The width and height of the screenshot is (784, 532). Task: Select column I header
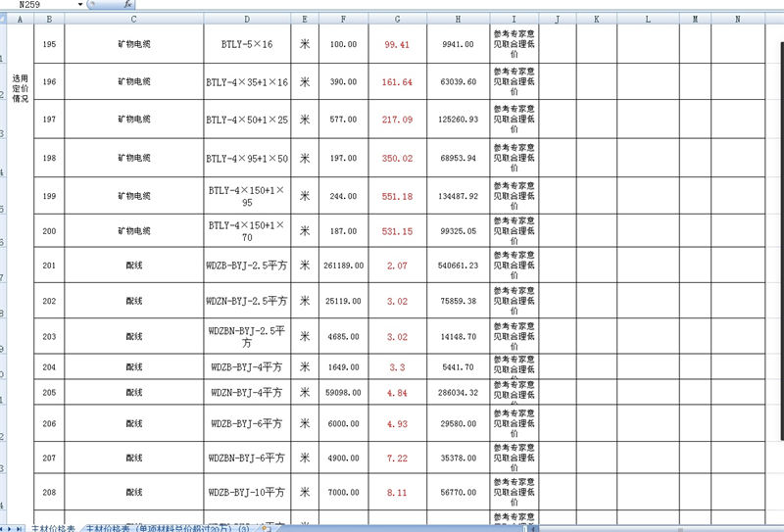pyautogui.click(x=514, y=19)
